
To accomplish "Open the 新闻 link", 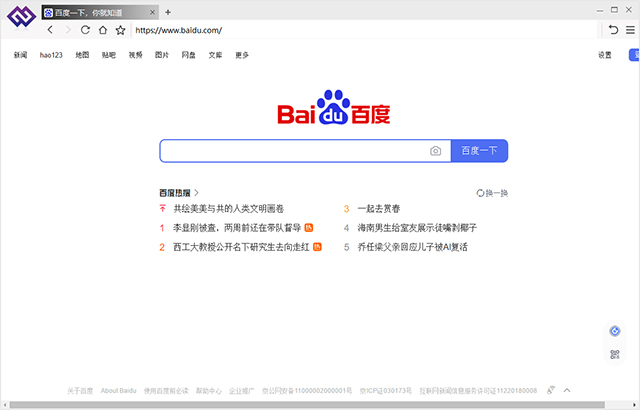I will 20,55.
